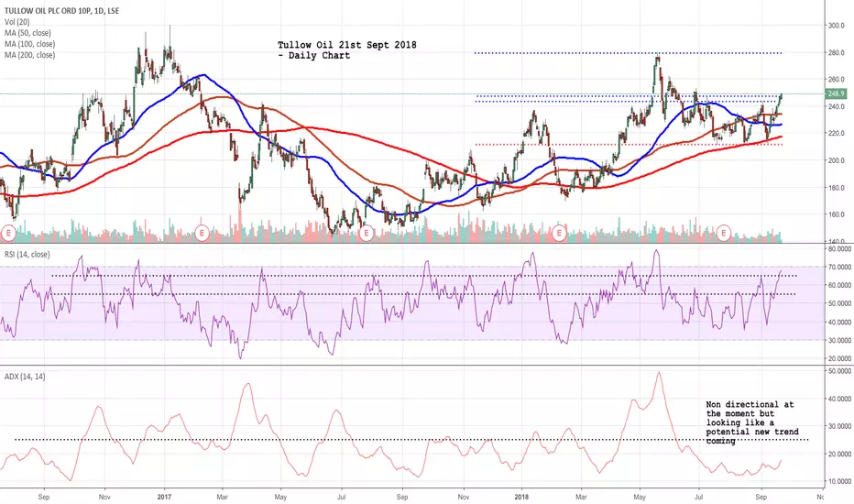Image resolution: width=854 pixels, height=504 pixels.
Task: Select the black dotted line in ADX pane
Action: tap(411, 439)
